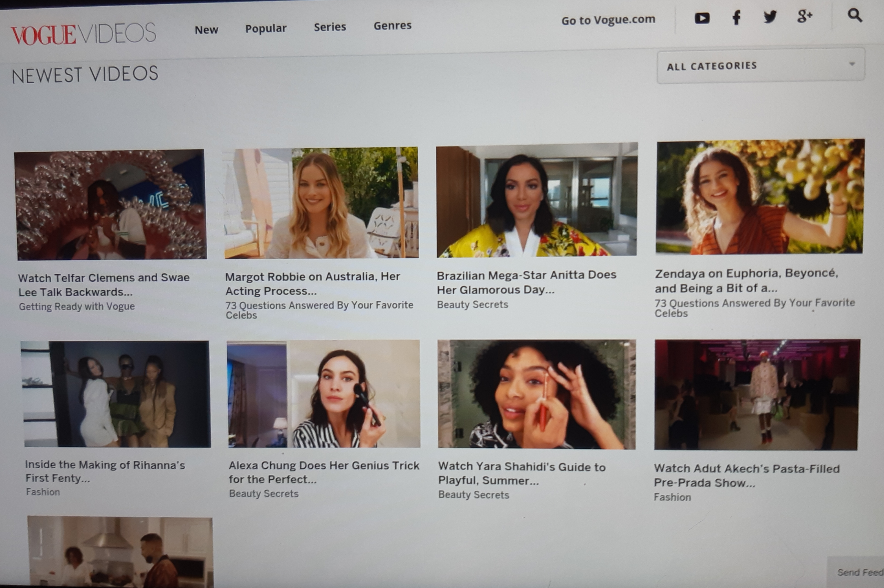Open the Send Feedback button
Screen dimensions: 884x588
tap(860, 573)
